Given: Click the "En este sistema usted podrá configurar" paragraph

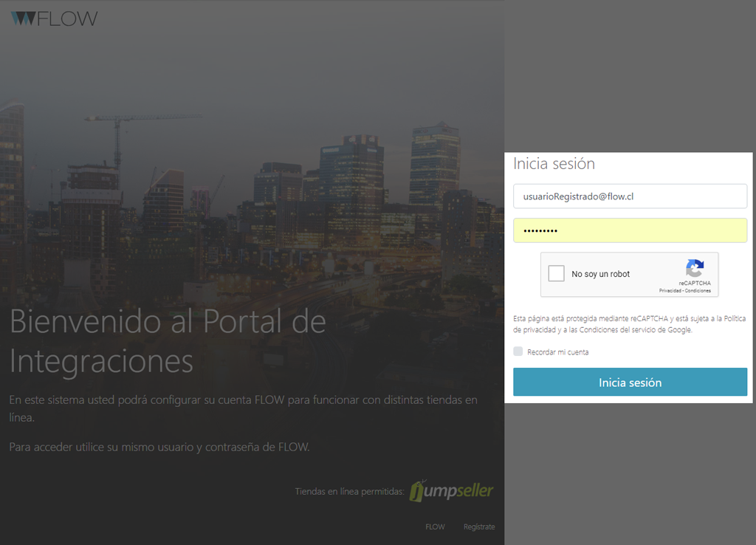Looking at the screenshot, I should pyautogui.click(x=244, y=408).
